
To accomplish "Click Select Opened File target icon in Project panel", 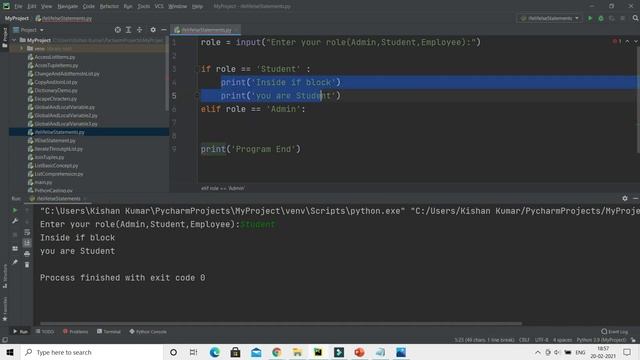I will coord(118,30).
